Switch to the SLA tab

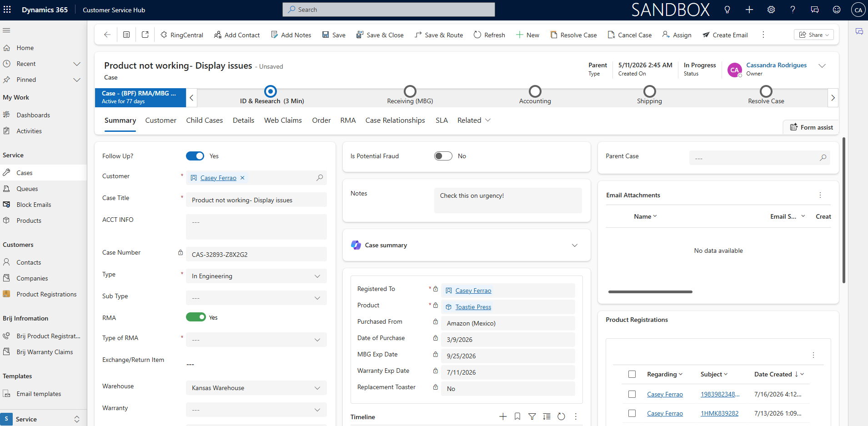pyautogui.click(x=442, y=120)
